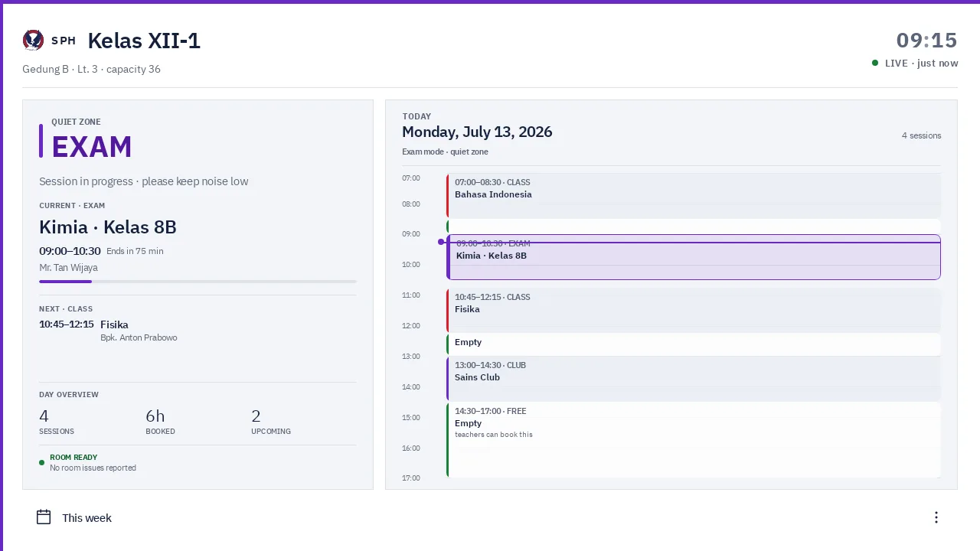Click the current-time marker dot on timeline
The height and width of the screenshot is (551, 980).
(441, 242)
